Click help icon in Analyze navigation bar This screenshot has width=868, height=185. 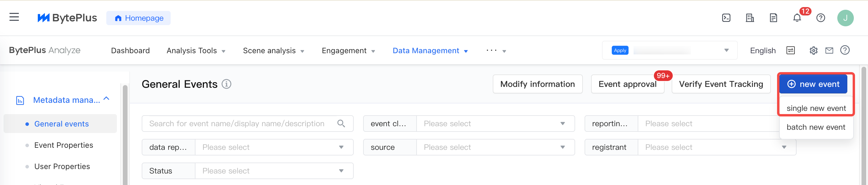[845, 50]
